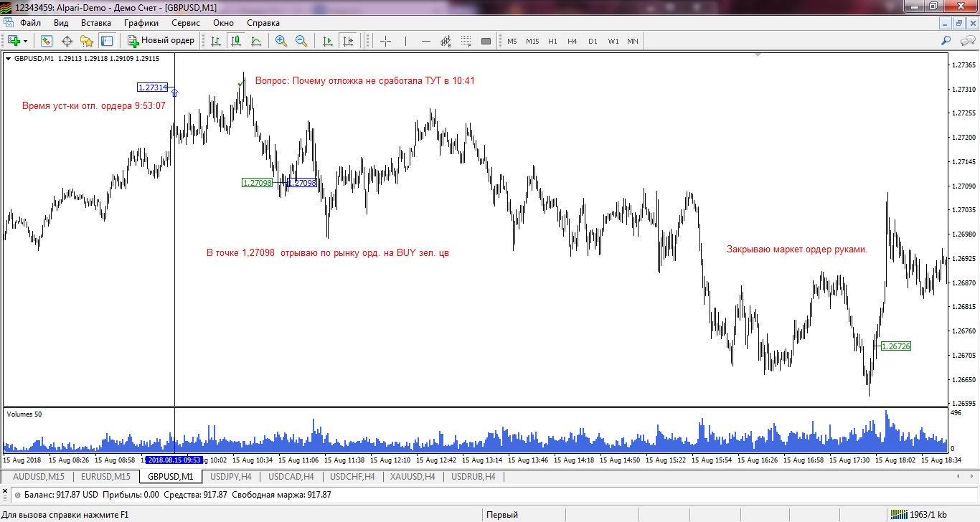Set timeframe to H1
980x522 pixels.
[552, 41]
